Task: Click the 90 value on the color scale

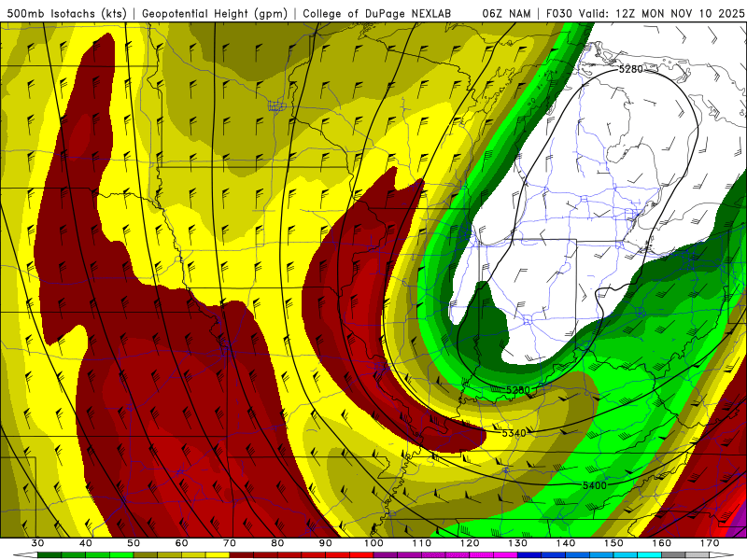Action: coord(326,543)
